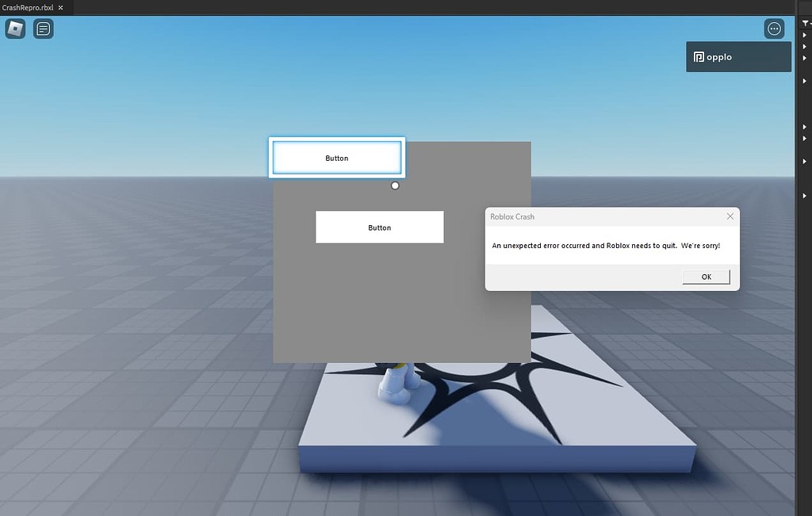Image resolution: width=812 pixels, height=516 pixels.
Task: Open the opplo plugin panel
Action: (737, 56)
